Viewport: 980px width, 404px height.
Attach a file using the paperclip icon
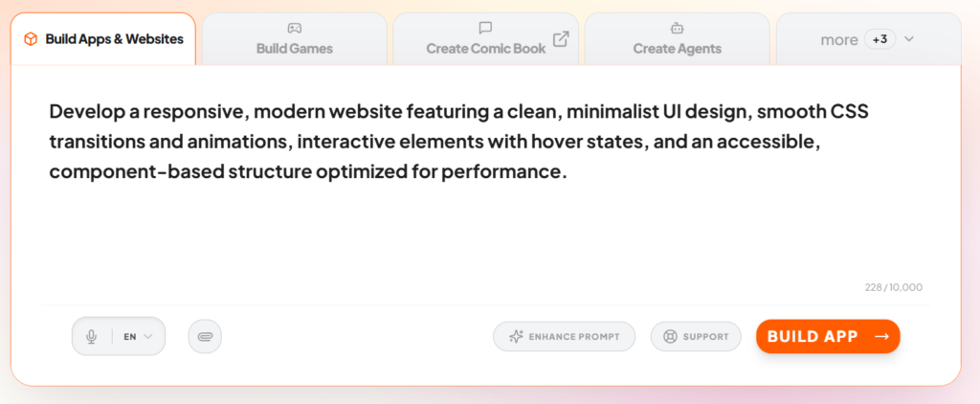[205, 337]
